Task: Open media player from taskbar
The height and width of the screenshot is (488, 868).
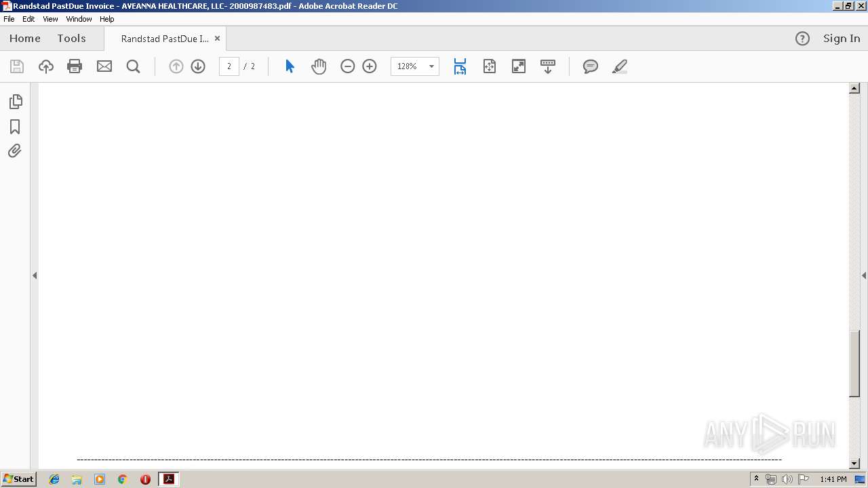Action: tap(100, 479)
